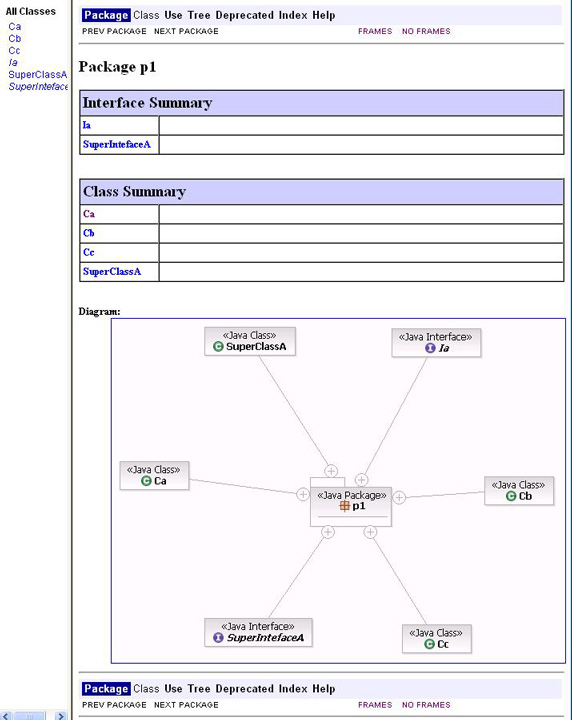The image size is (572, 720).
Task: Open the bottom Help navigation item
Action: (x=324, y=689)
